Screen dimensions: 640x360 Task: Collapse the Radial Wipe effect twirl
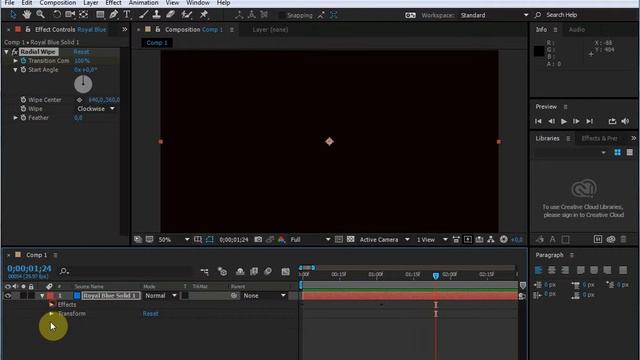tap(7, 52)
